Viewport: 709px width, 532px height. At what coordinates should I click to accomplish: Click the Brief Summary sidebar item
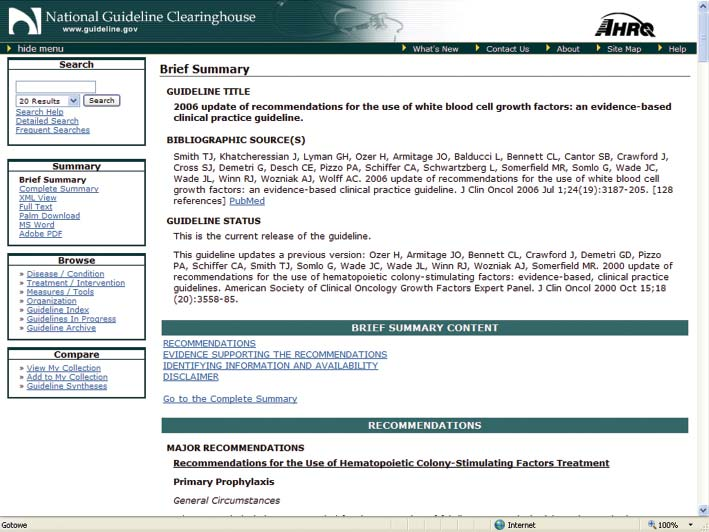coord(52,179)
